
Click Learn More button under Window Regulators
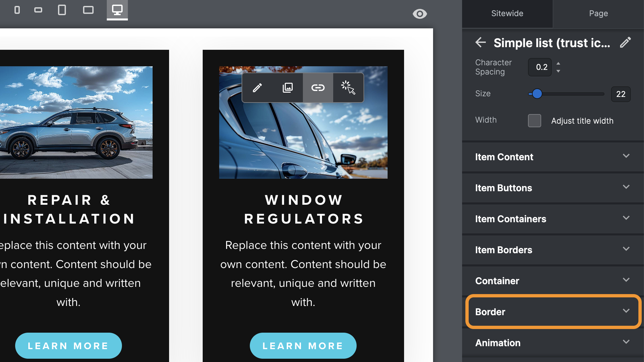pos(303,346)
